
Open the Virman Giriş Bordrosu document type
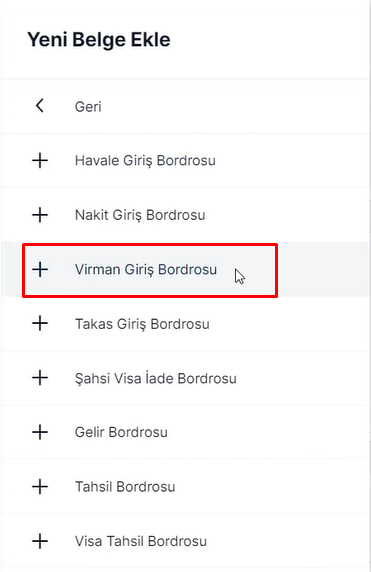pyautogui.click(x=146, y=269)
